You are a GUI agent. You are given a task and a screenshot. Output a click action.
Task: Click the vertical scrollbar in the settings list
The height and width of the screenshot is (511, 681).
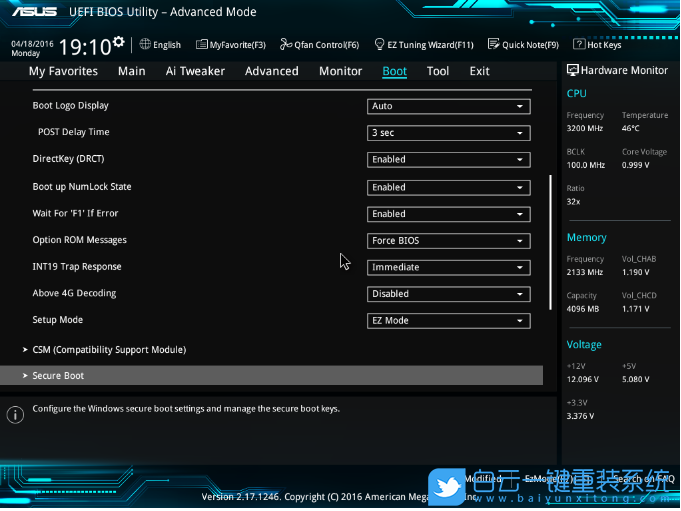click(550, 240)
